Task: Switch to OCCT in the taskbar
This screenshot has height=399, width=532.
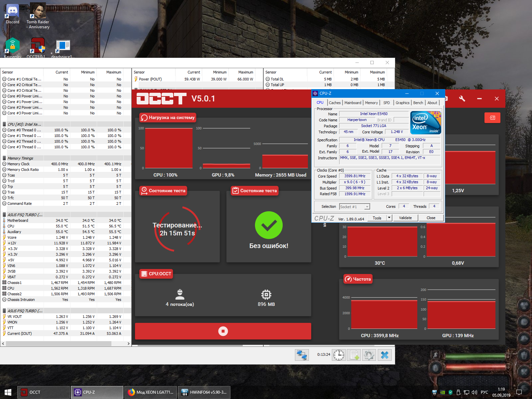Action: (x=44, y=392)
